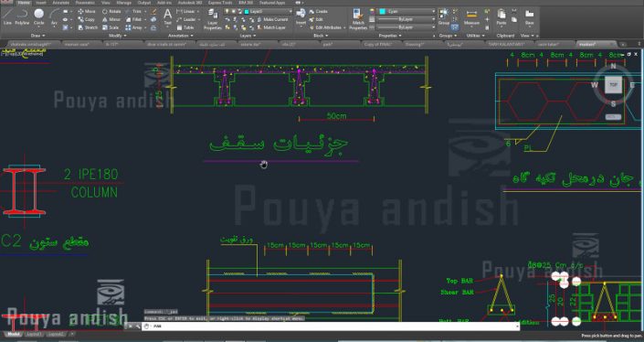Screen dimensions: 644x342
Task: Click the N direction on ViewCube compass
Action: click(613, 66)
